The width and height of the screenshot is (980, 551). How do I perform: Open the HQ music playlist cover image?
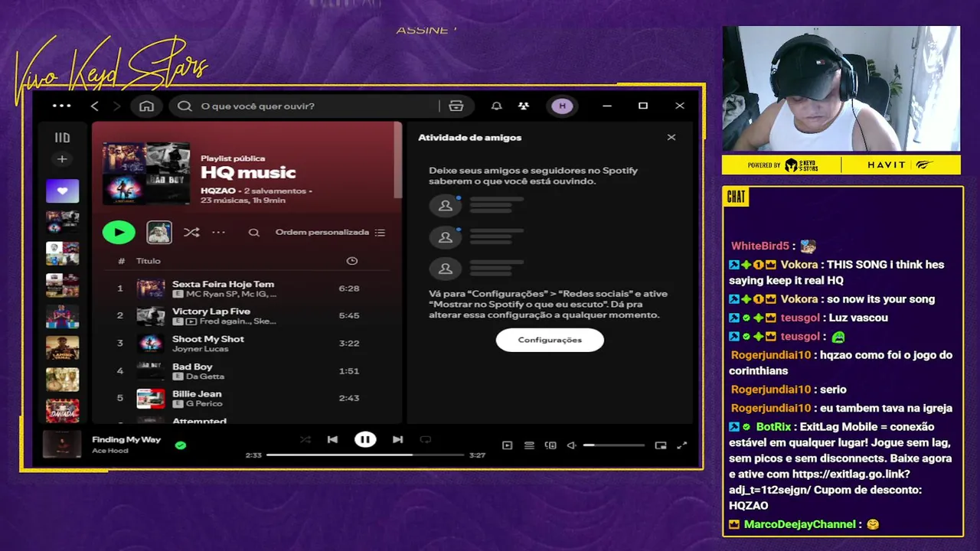(146, 173)
